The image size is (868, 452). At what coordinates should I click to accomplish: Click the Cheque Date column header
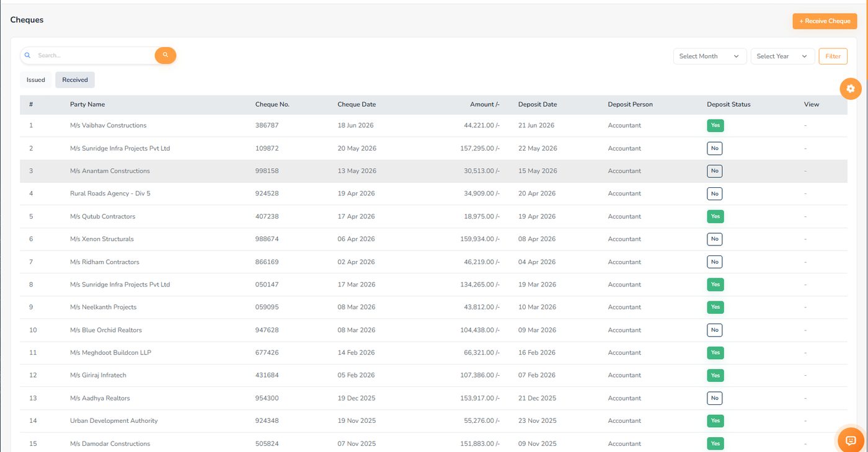click(356, 104)
